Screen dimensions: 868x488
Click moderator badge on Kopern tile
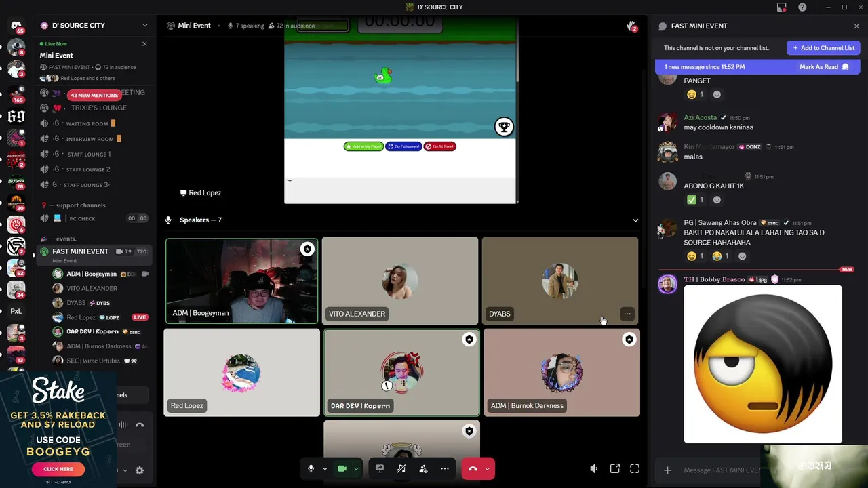[469, 340]
